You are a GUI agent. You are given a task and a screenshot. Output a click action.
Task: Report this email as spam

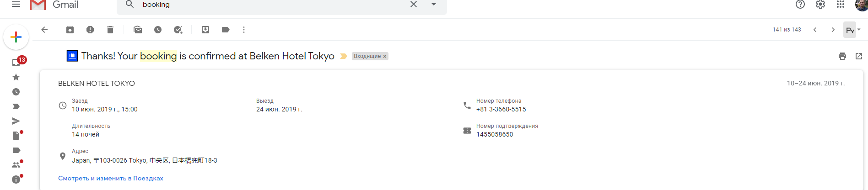[x=90, y=30]
